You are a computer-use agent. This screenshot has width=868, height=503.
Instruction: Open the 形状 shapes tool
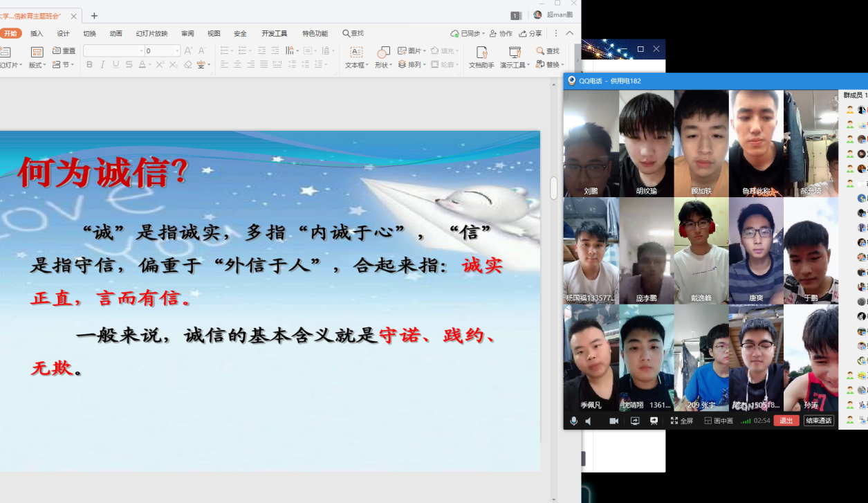[383, 57]
